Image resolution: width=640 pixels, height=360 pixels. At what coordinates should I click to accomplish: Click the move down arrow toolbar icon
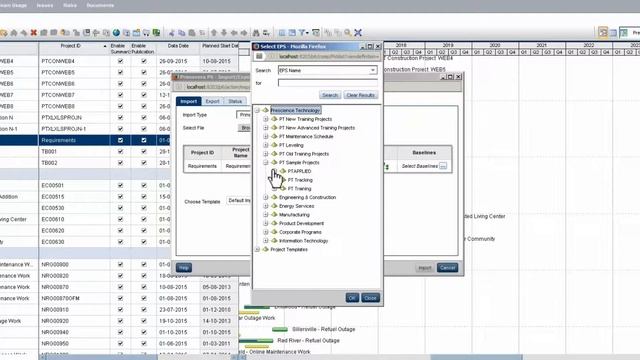(x=224, y=33)
